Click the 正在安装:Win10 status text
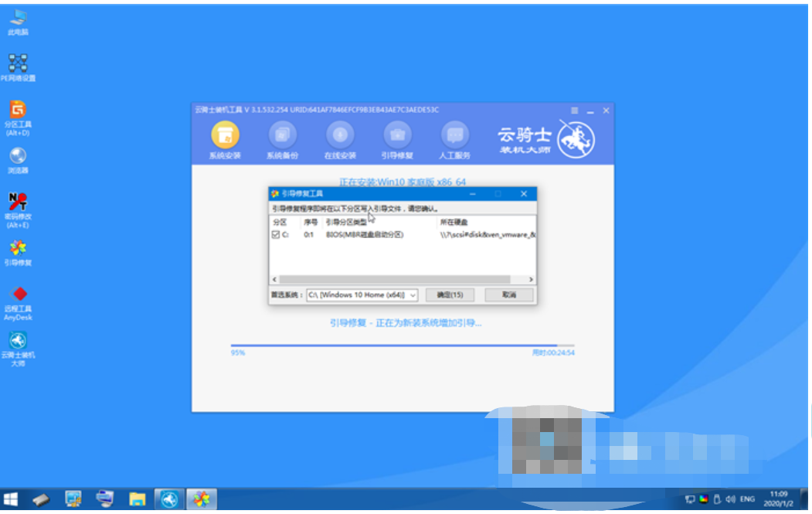812x514 pixels. [x=403, y=182]
